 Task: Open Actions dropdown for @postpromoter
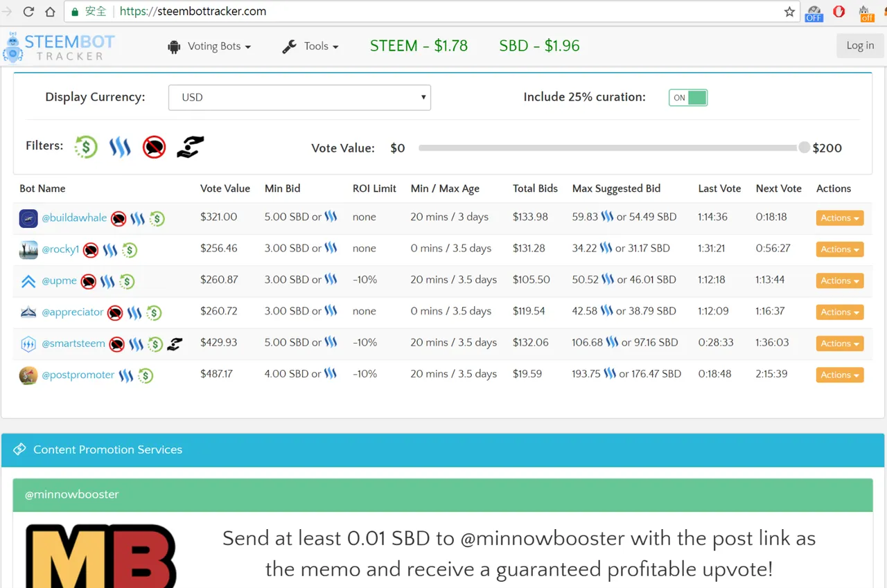click(840, 375)
